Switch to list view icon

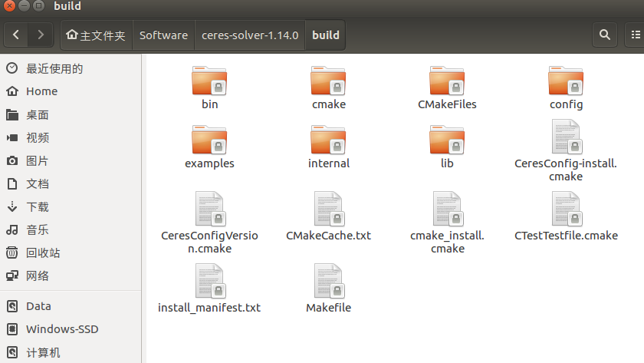pos(635,35)
